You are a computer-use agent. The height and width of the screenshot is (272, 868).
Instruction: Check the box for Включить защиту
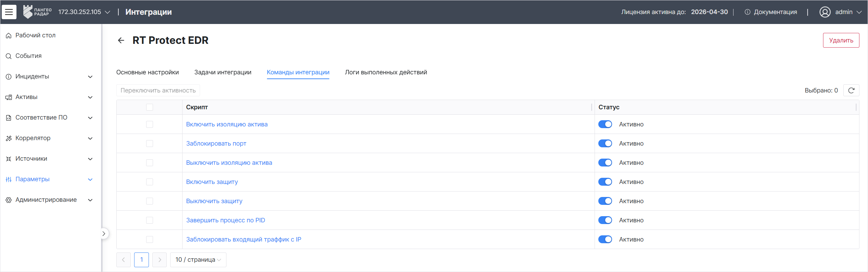point(150,182)
